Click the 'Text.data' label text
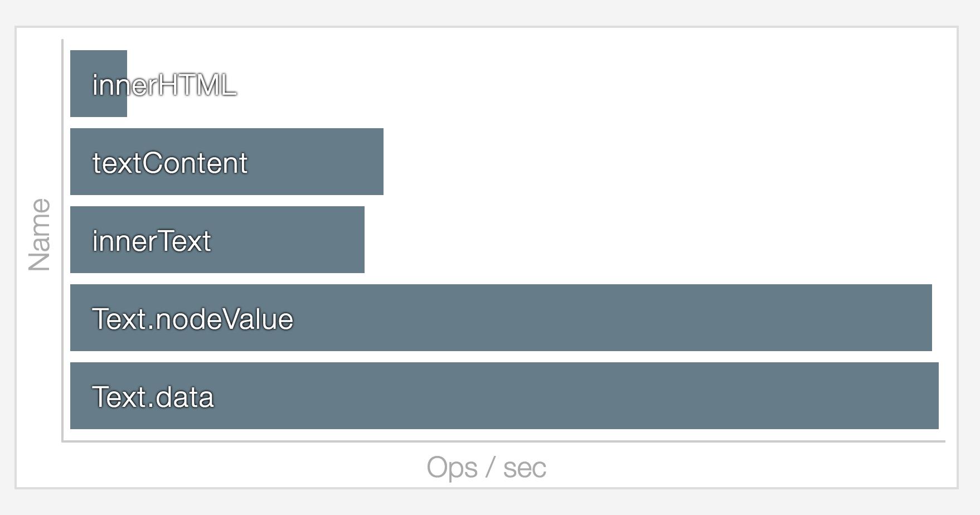 pyautogui.click(x=153, y=397)
